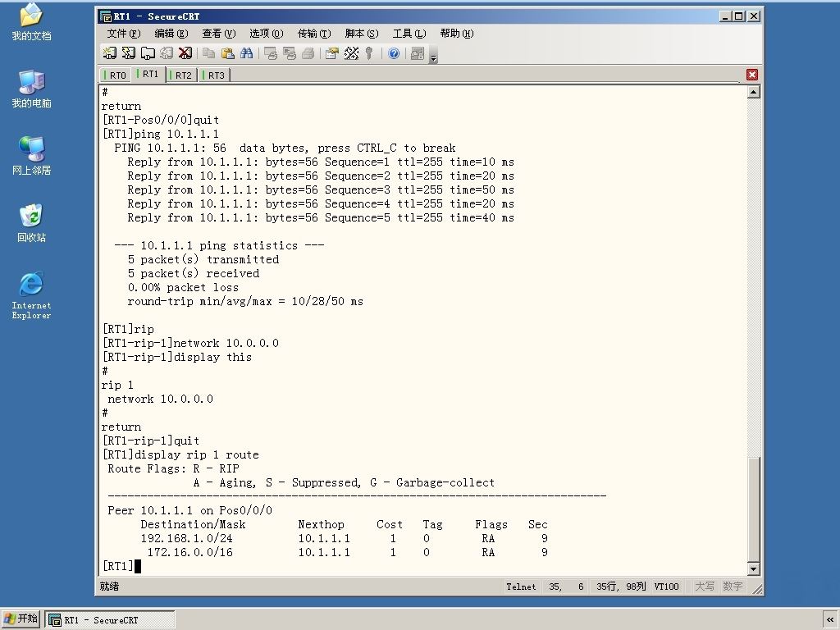Click RT1 - SecureCRT taskbar button

[x=110, y=620]
